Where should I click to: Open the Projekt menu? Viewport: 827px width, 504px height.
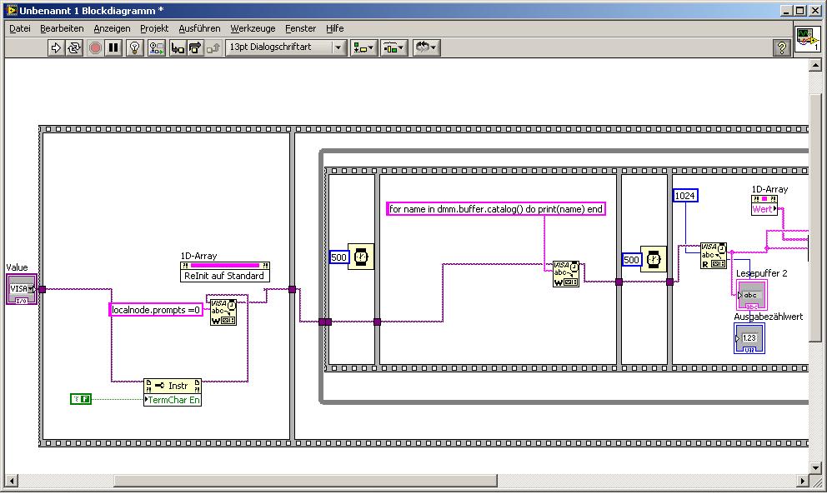[154, 28]
